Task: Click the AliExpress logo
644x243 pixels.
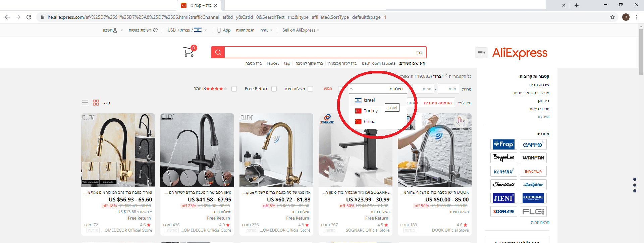Action: 520,53
